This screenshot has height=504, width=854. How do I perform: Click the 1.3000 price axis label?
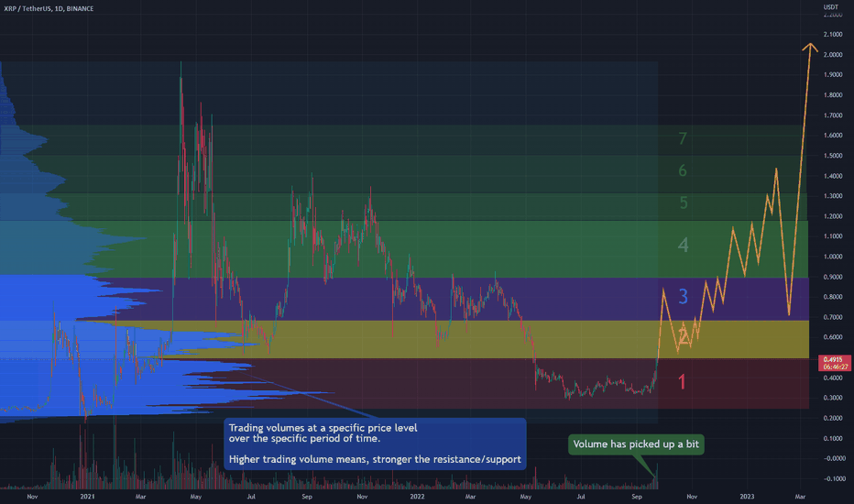(833, 196)
